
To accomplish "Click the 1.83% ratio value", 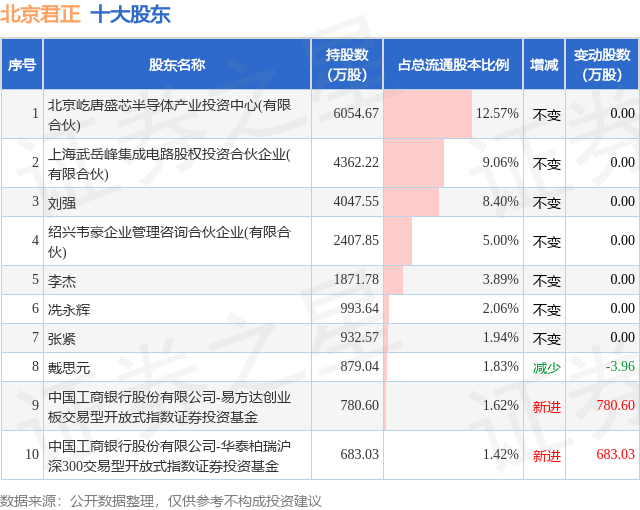I will pos(500,366).
